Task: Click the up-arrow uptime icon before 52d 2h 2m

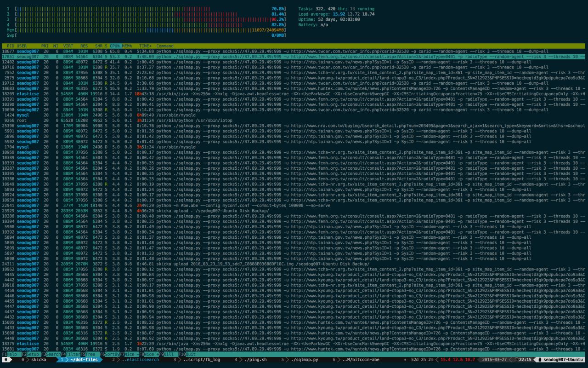Action: point(405,360)
